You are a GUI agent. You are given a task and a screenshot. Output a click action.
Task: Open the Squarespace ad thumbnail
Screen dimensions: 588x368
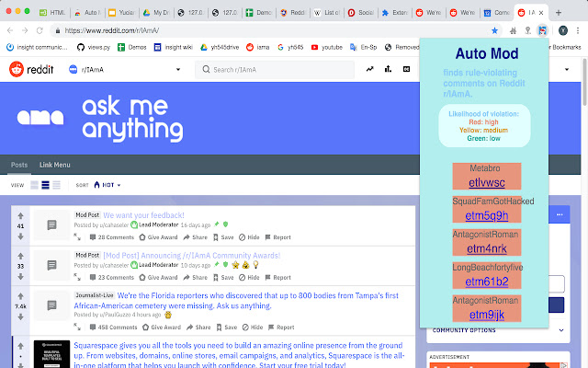click(x=51, y=354)
